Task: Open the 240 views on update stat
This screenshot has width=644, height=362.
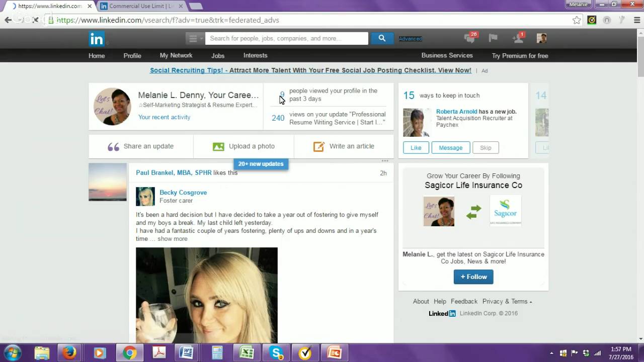Action: pos(329,118)
